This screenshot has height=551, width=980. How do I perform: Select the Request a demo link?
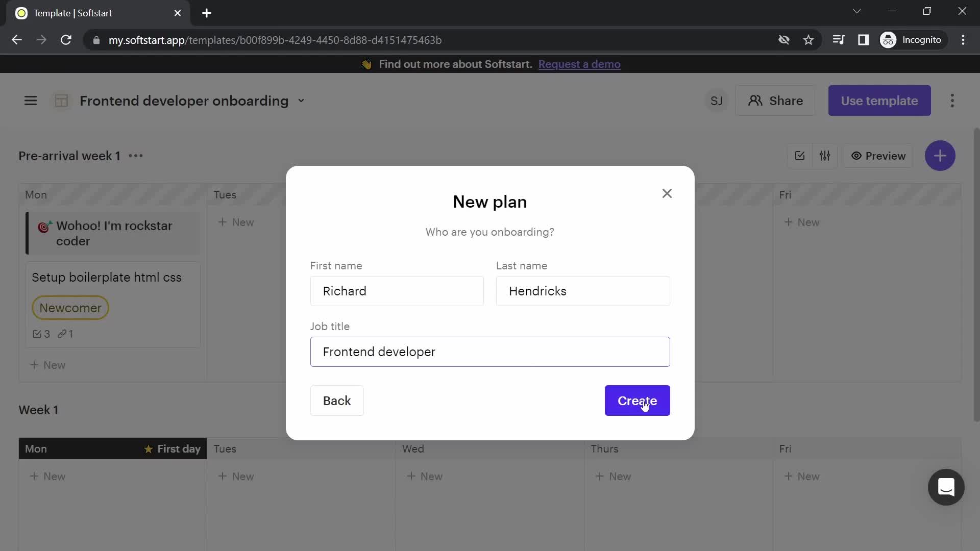point(579,64)
